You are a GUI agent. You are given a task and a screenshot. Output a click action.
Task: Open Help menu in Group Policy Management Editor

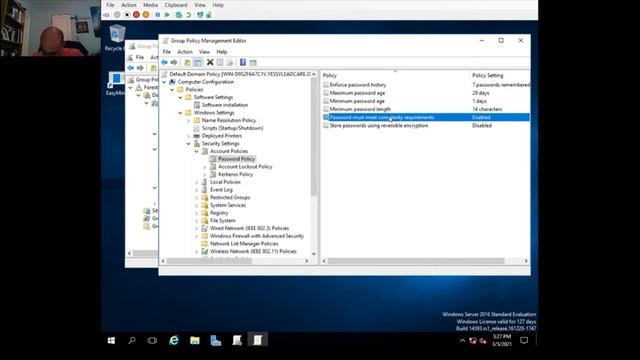point(222,52)
